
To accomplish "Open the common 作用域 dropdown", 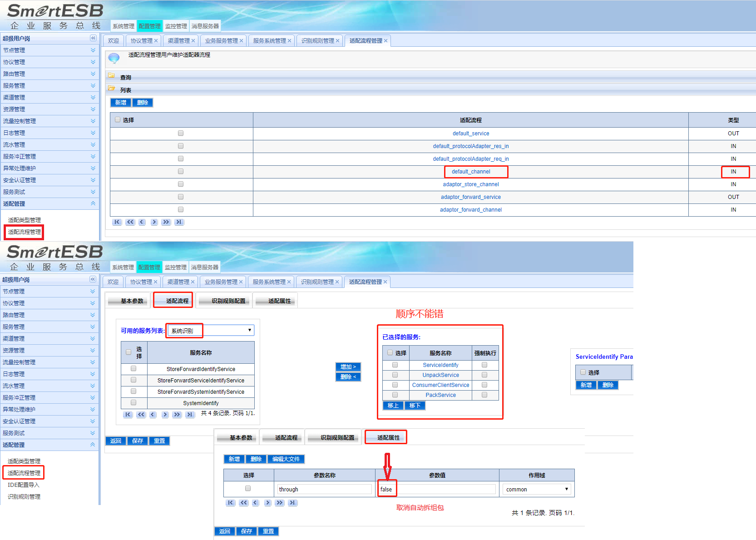I will pyautogui.click(x=537, y=489).
